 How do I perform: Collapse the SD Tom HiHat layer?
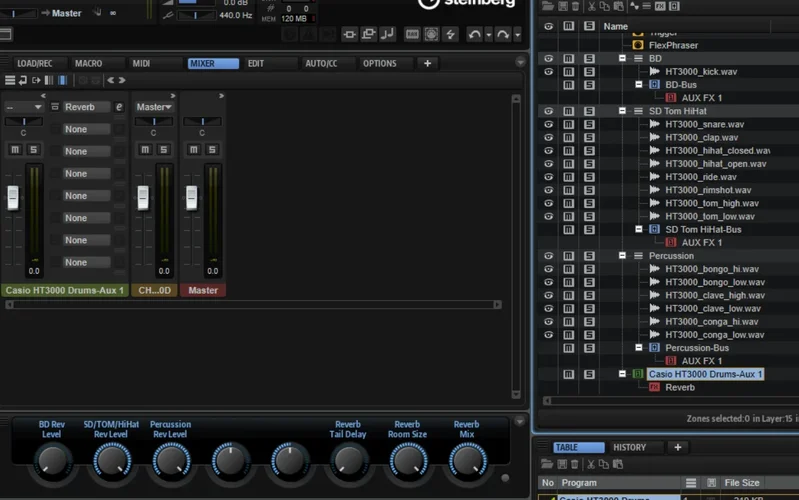622,111
